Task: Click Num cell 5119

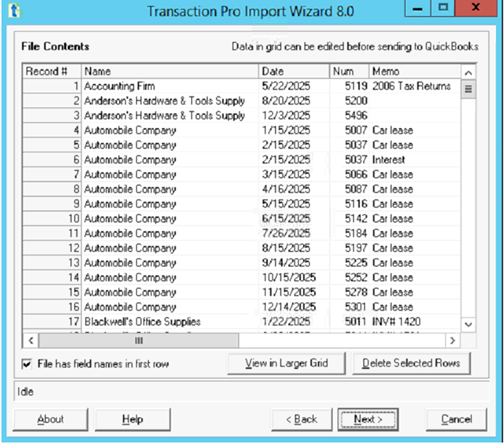Action: pos(349,86)
